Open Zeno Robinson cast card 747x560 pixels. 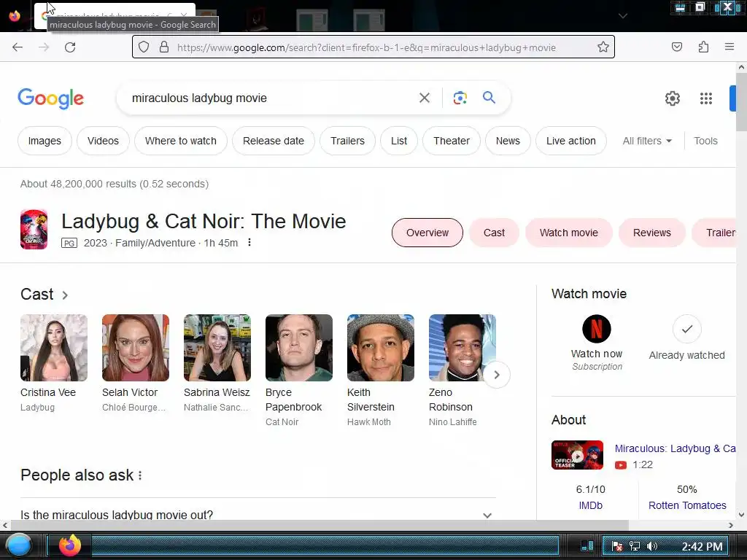pos(462,371)
